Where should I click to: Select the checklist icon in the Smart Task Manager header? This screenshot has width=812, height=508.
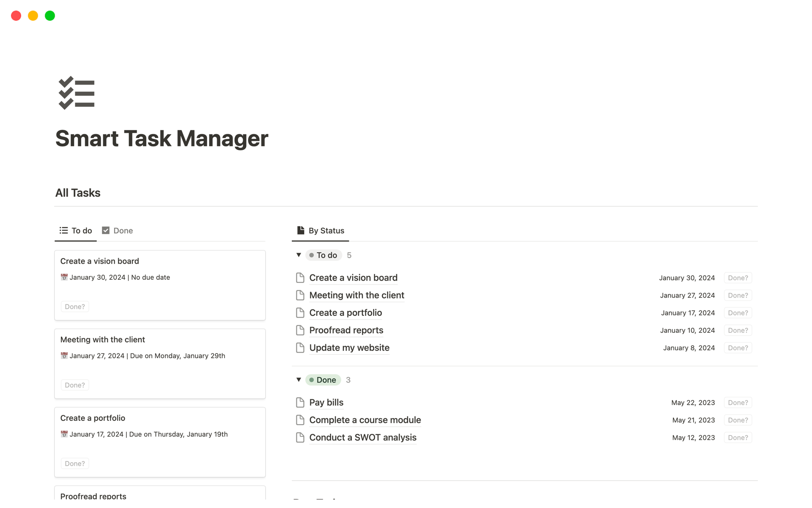pos(77,93)
